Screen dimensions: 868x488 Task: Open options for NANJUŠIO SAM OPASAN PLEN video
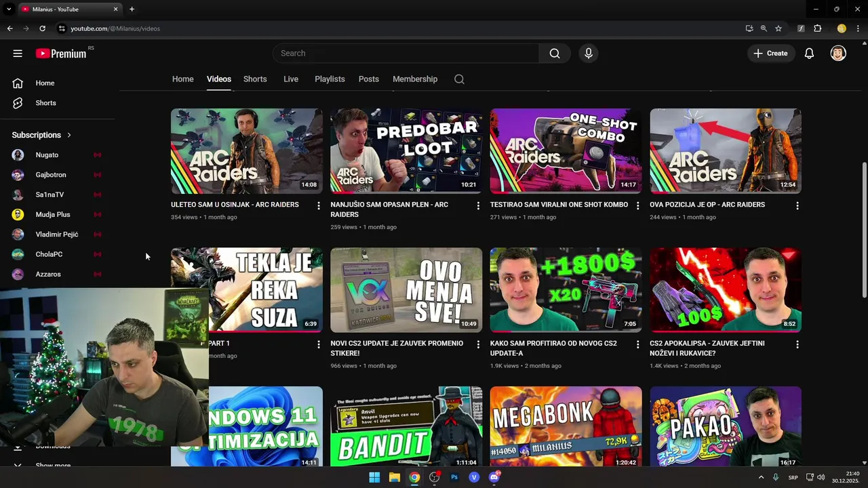(478, 205)
